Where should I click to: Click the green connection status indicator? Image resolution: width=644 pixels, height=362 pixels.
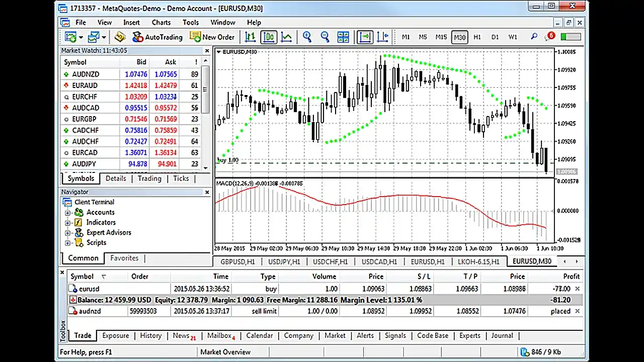(x=571, y=37)
